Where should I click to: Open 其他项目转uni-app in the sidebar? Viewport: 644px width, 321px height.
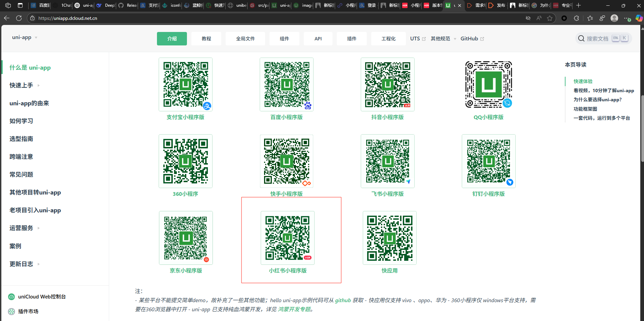click(35, 192)
